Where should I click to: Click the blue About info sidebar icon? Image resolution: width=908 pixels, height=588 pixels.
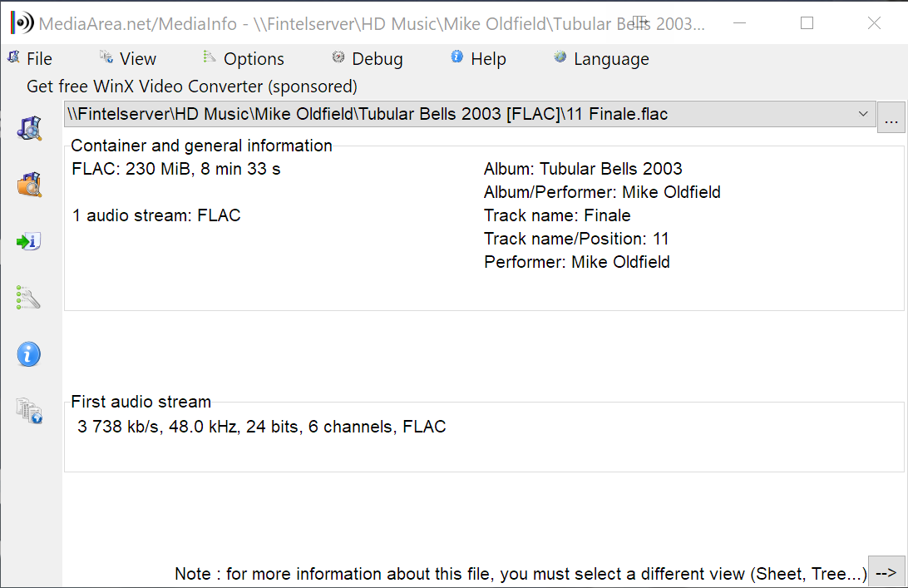pyautogui.click(x=28, y=354)
